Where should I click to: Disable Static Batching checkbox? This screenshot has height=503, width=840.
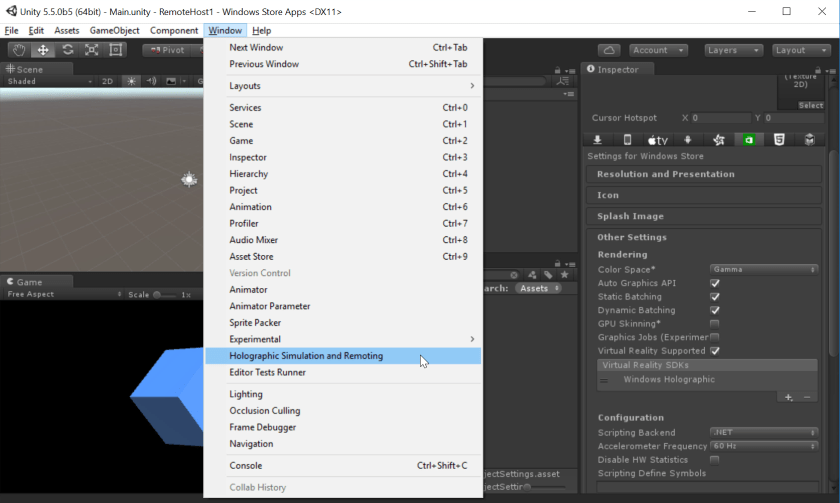[x=715, y=297]
